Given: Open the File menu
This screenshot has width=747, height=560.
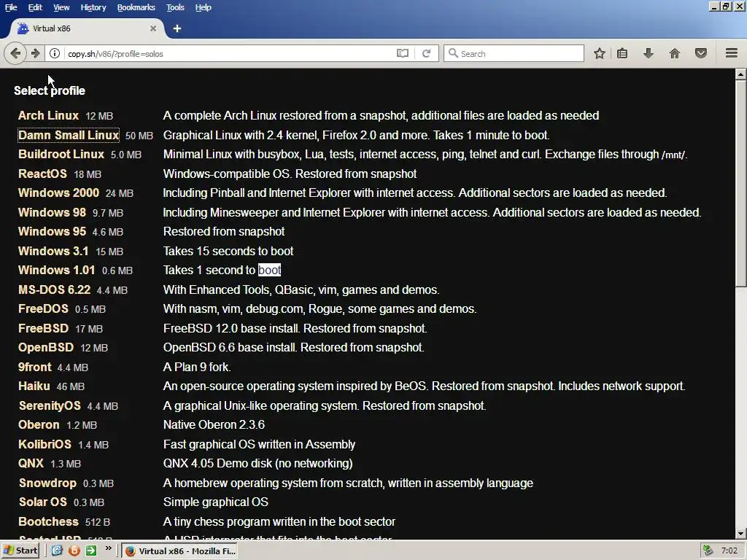Looking at the screenshot, I should point(11,7).
